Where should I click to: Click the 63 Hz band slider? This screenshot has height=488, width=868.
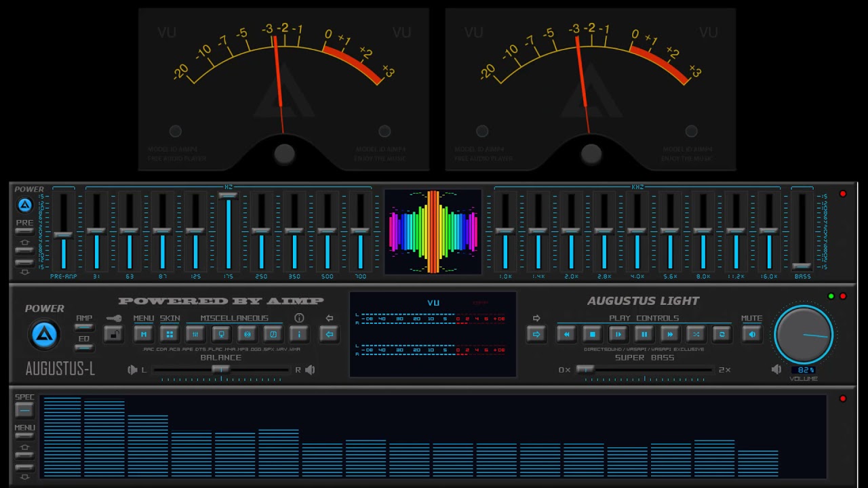tap(129, 232)
